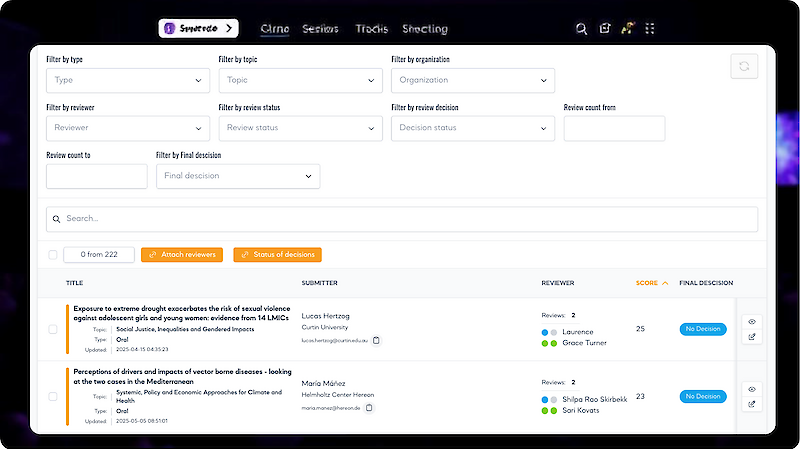Sort by the Score column header

tap(652, 283)
